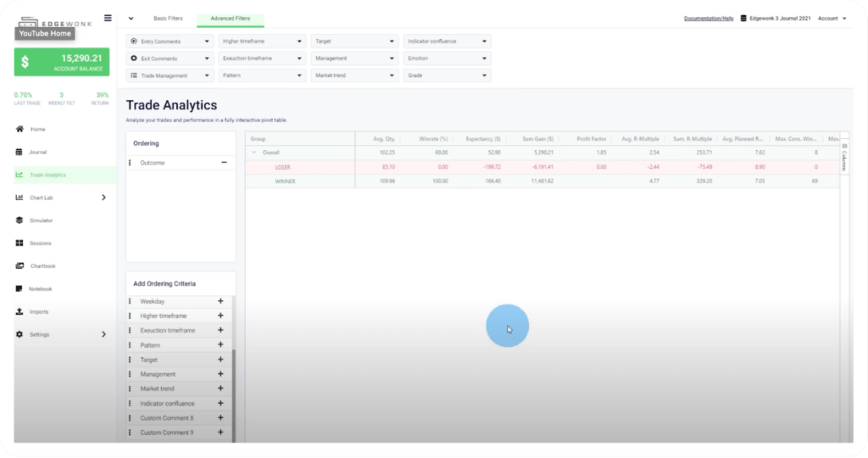Remove Outcome ordering with minus button
This screenshot has height=458, width=868.
point(225,162)
